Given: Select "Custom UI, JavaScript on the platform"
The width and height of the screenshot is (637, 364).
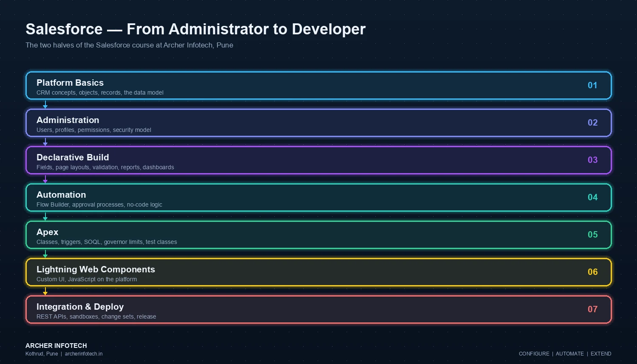Looking at the screenshot, I should (87, 279).
